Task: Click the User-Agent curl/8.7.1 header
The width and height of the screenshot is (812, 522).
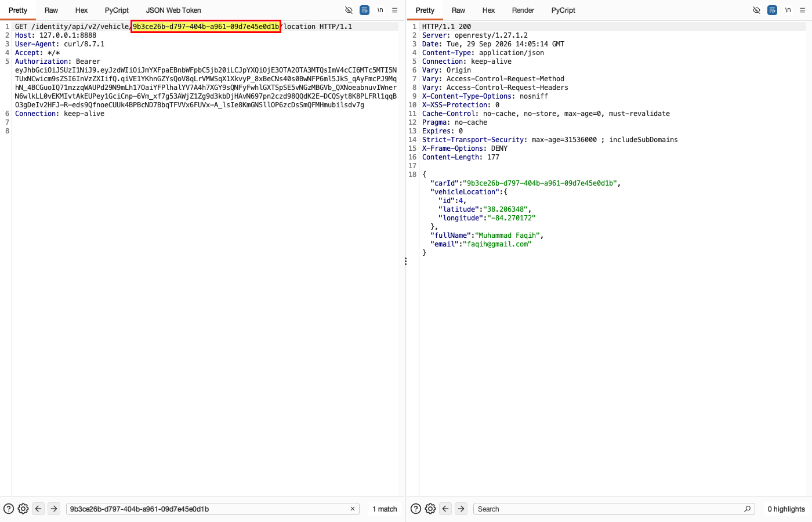Action: pos(60,44)
